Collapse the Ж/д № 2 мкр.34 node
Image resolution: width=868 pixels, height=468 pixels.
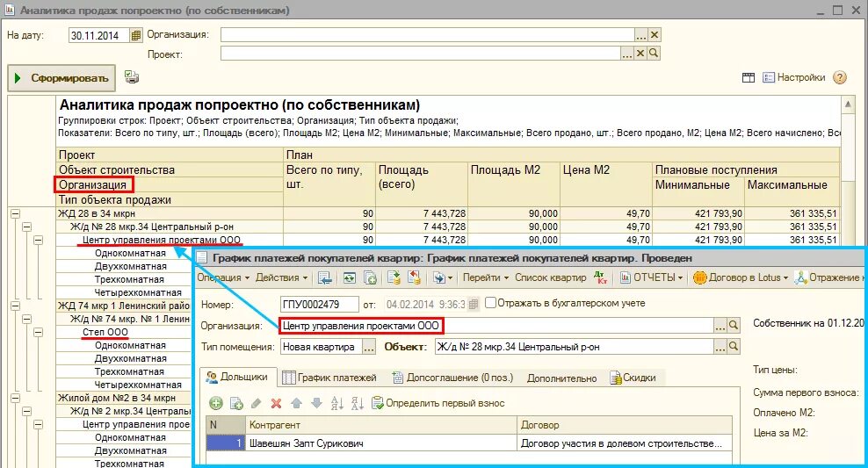(x=26, y=411)
